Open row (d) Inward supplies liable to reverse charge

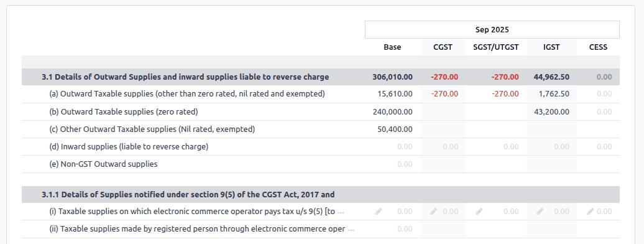pos(129,146)
